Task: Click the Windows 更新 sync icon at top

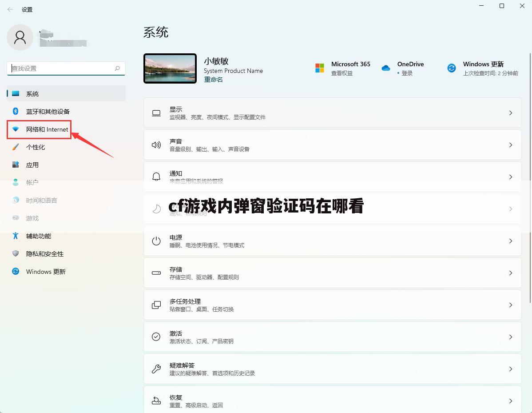Action: [x=452, y=68]
